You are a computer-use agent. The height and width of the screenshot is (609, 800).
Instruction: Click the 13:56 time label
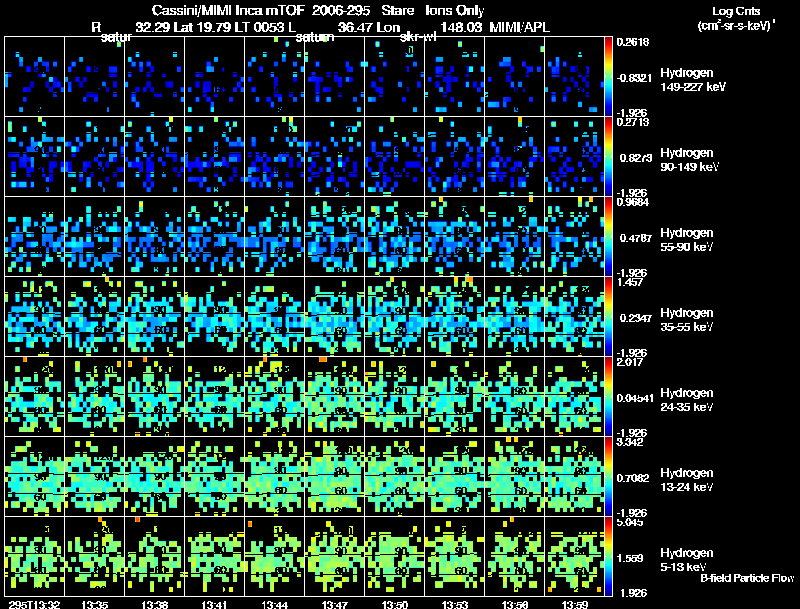pos(515,604)
